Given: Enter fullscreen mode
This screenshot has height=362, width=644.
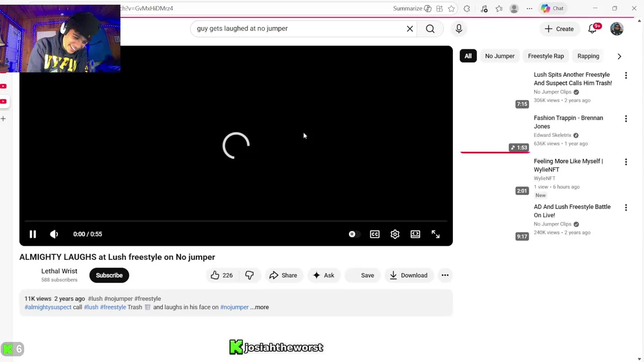Looking at the screenshot, I should coord(436,234).
